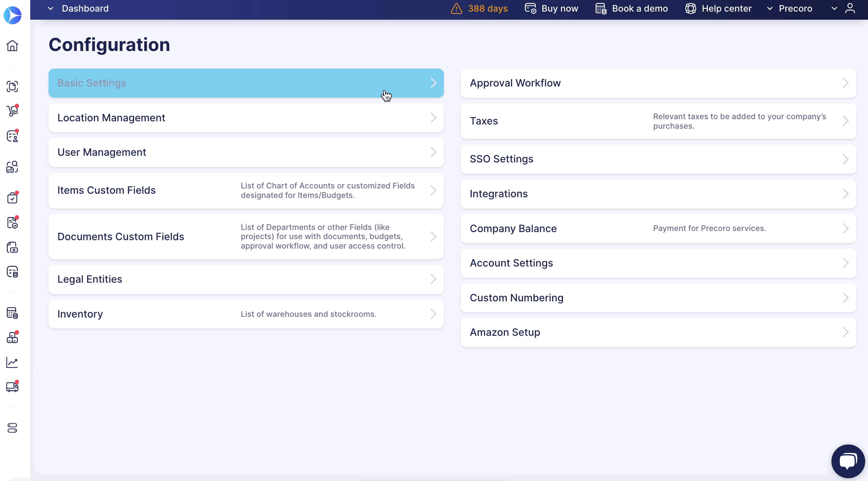Click the User Management row arrow

point(433,152)
